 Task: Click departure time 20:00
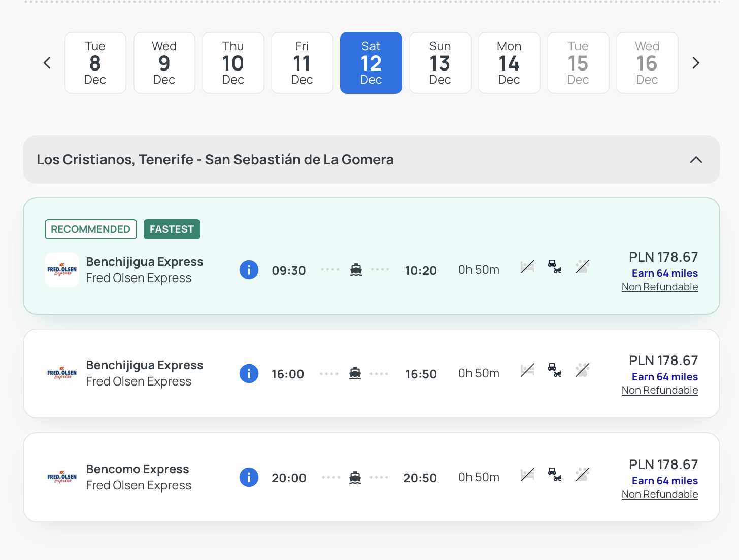click(x=289, y=478)
